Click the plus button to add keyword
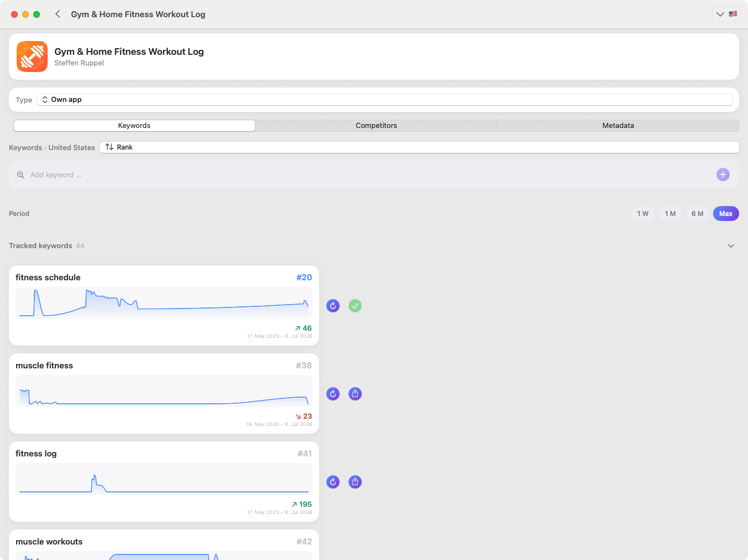The height and width of the screenshot is (560, 748). pyautogui.click(x=723, y=174)
